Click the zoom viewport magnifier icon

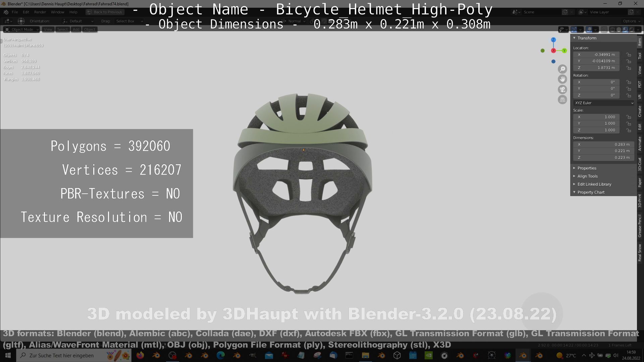pyautogui.click(x=562, y=69)
